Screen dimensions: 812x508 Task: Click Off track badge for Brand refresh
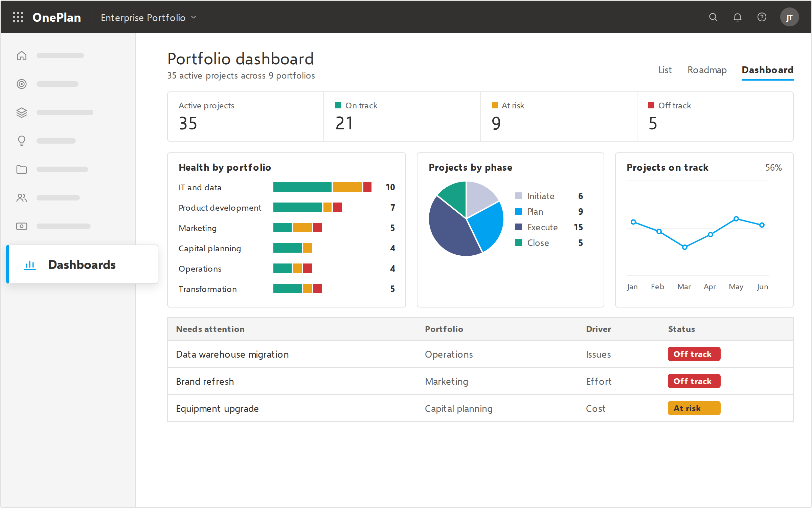point(694,381)
